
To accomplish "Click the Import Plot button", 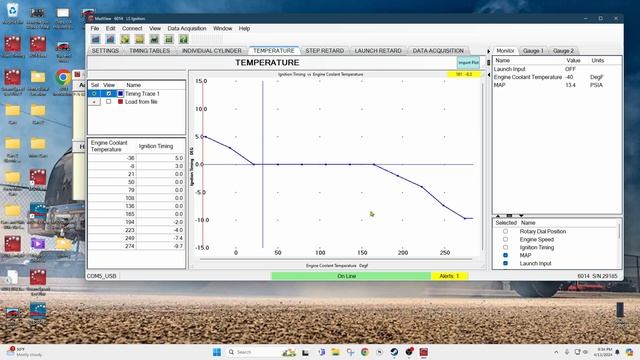I will click(468, 62).
